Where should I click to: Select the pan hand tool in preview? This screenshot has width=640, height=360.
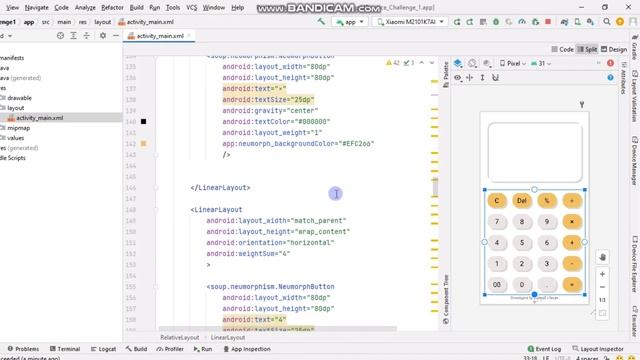(x=602, y=257)
